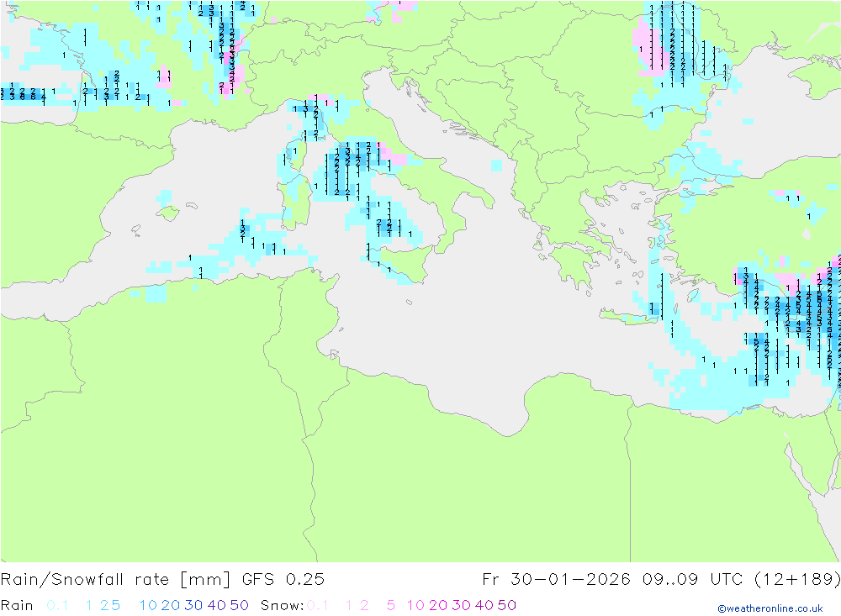Click the Snow legend value 30
This screenshot has height=616, width=841.
tap(461, 605)
